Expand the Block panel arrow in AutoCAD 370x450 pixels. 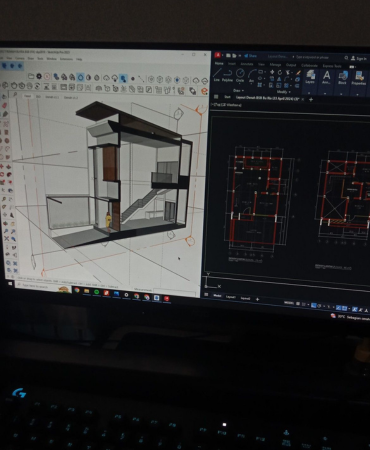click(342, 94)
